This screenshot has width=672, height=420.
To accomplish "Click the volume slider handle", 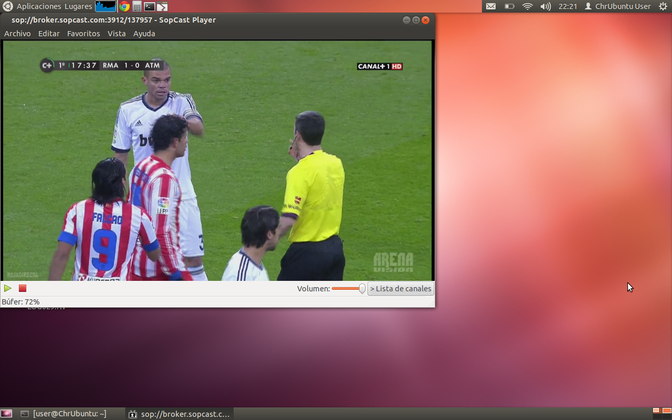I will 361,289.
